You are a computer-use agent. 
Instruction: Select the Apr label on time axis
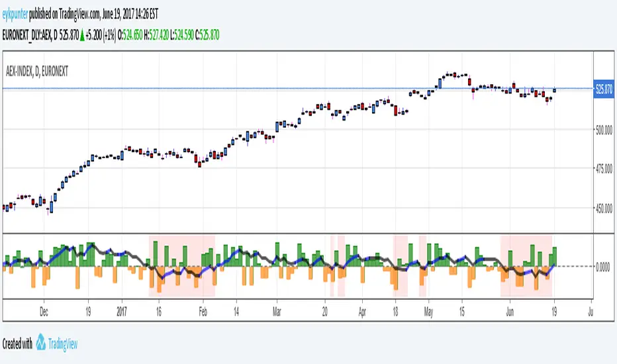(362, 309)
